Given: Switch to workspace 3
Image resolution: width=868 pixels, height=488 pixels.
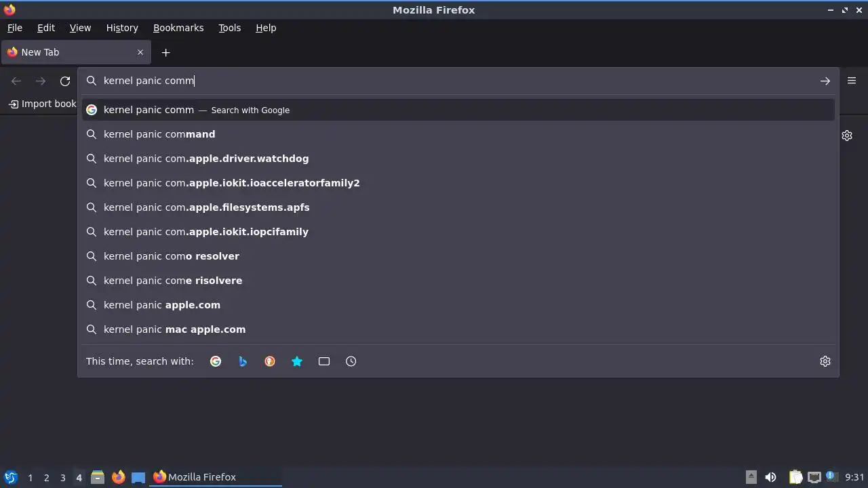Looking at the screenshot, I should pos(62,478).
